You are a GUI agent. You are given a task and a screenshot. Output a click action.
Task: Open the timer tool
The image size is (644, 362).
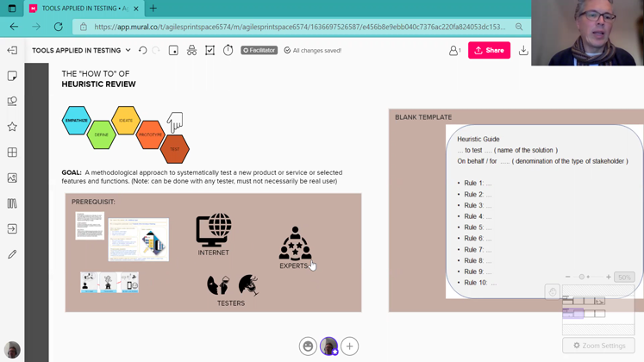228,50
